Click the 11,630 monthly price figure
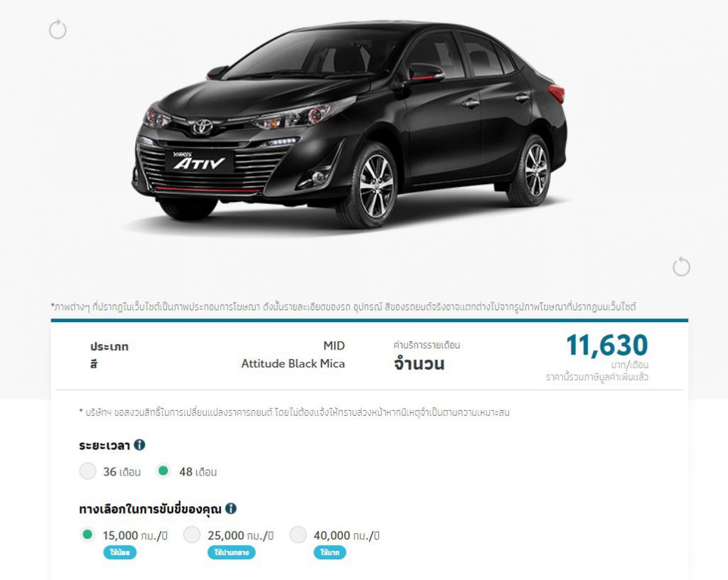Image resolution: width=728 pixels, height=580 pixels. [607, 345]
